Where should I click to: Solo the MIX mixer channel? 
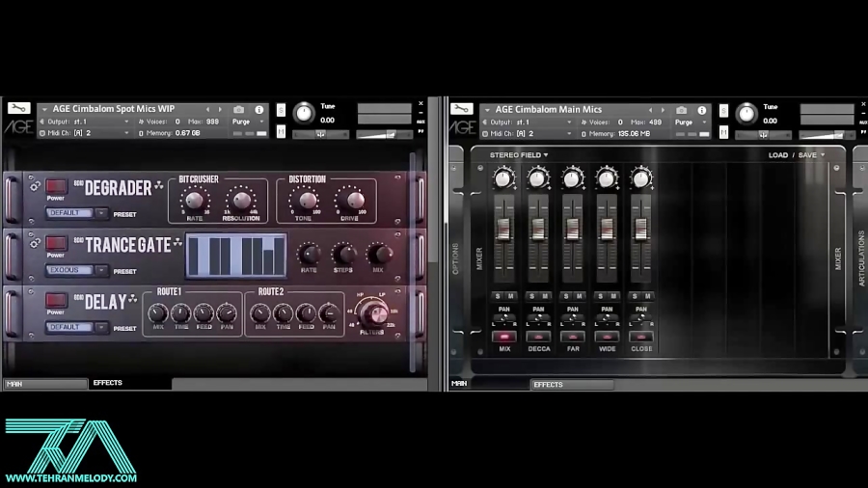click(x=498, y=297)
